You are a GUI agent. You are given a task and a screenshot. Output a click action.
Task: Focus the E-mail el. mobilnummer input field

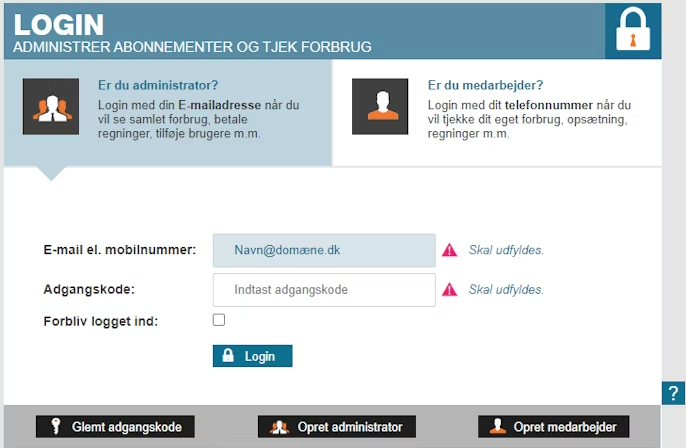click(x=324, y=250)
